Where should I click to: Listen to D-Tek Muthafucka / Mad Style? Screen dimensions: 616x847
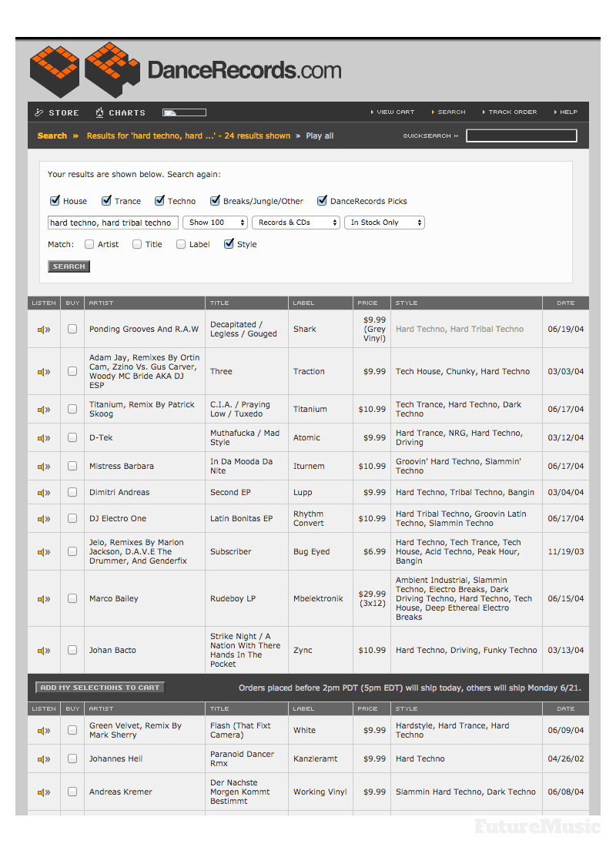(x=44, y=438)
